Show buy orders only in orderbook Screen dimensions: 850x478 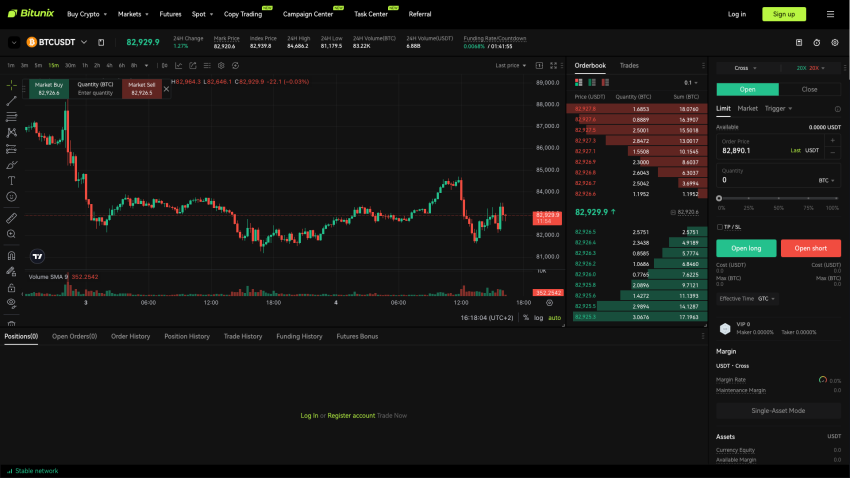tap(592, 82)
